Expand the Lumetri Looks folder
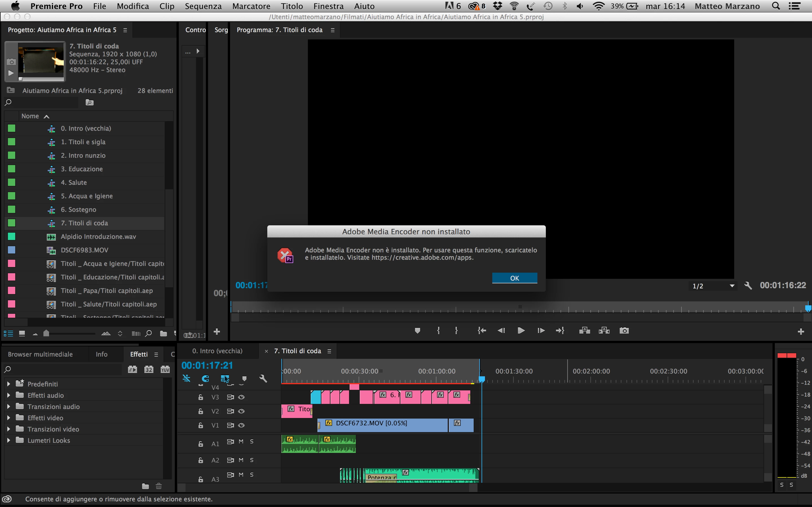812x507 pixels. pyautogui.click(x=8, y=440)
